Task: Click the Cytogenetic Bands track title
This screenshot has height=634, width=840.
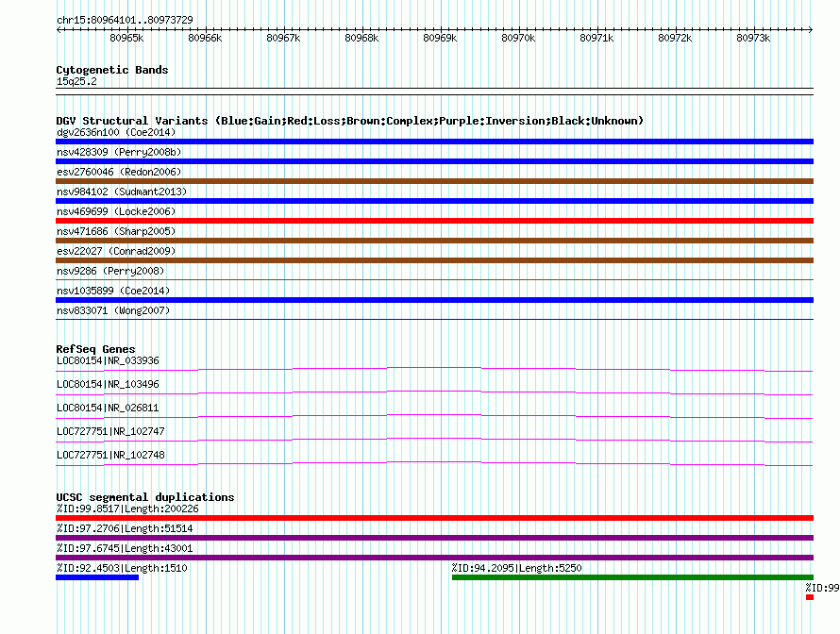Action: (112, 70)
